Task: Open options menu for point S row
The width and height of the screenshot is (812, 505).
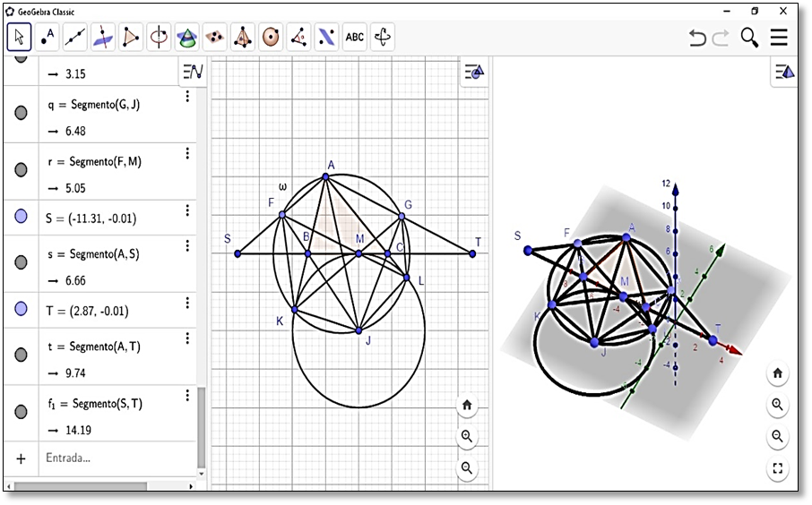Action: 187,210
